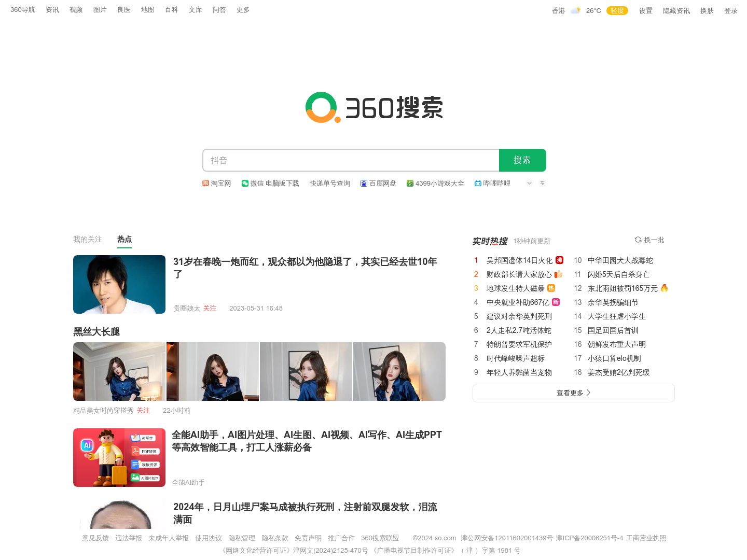Open hot search 时代峰峻噪声超标
This screenshot has width=747, height=560.
coord(516,358)
